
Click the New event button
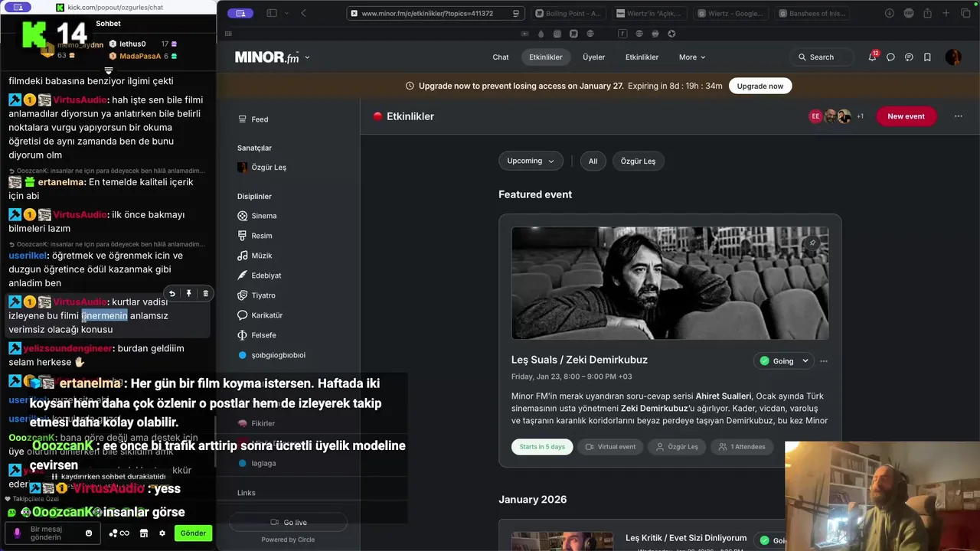coord(906,116)
